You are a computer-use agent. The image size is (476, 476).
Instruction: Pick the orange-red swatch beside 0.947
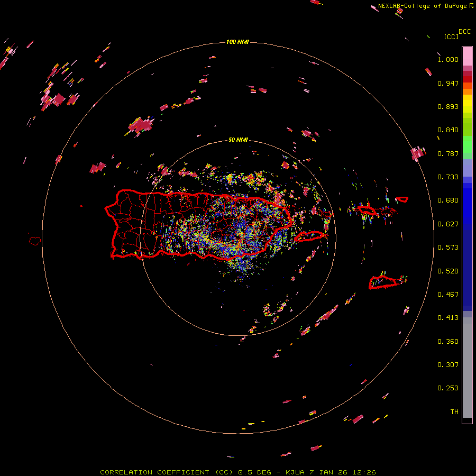point(467,86)
